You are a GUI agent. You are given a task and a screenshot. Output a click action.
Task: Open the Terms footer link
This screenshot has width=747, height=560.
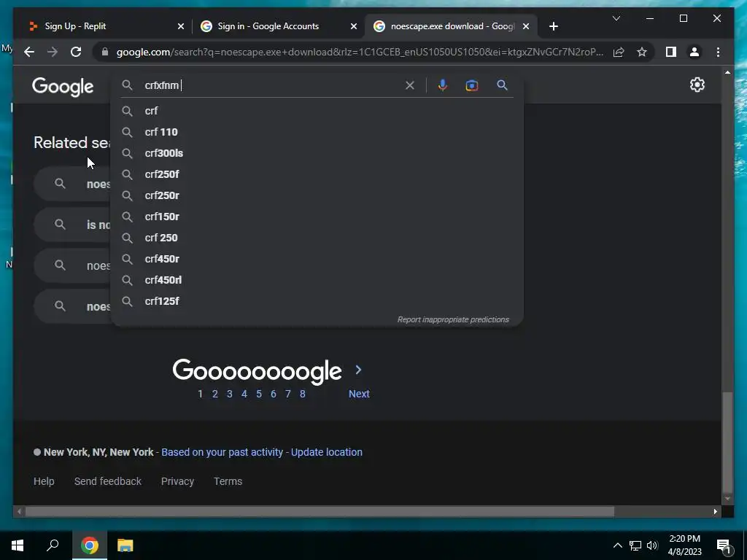[228, 481]
